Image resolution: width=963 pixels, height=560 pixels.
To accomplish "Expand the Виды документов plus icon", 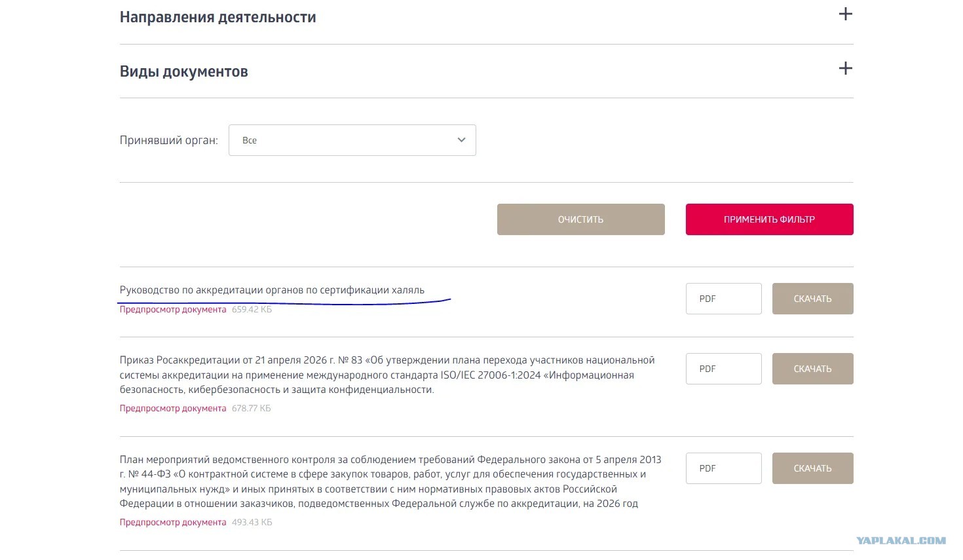I will click(x=846, y=68).
